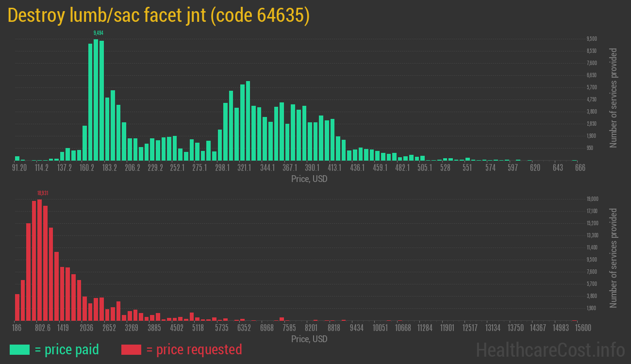Click the 18,931 peak value label

pos(43,193)
